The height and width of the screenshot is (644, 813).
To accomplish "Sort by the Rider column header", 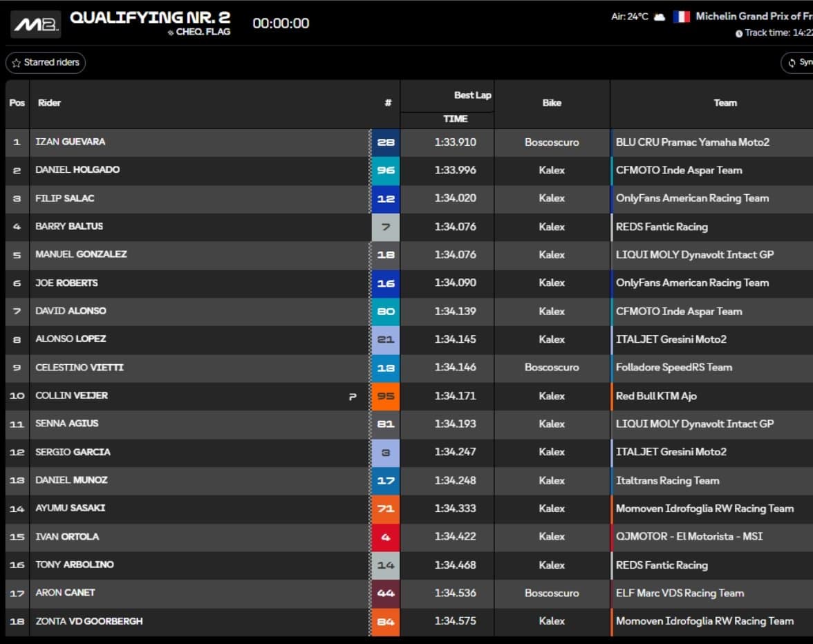I will coord(49,102).
